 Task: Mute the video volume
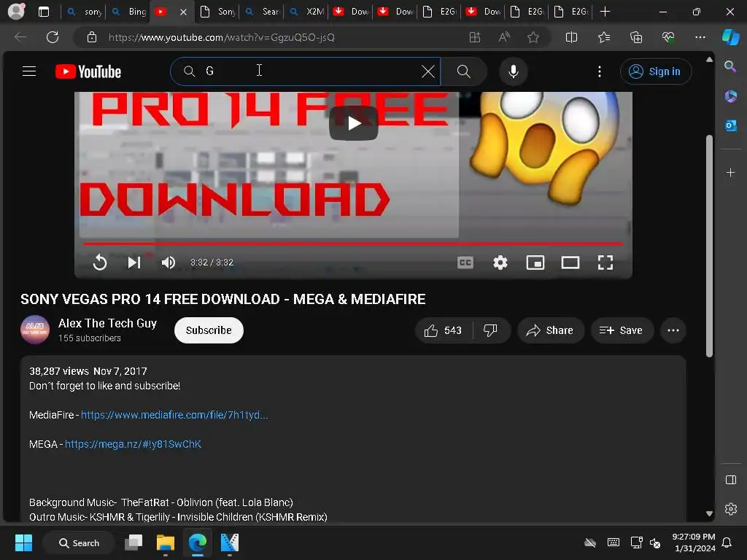coord(169,262)
